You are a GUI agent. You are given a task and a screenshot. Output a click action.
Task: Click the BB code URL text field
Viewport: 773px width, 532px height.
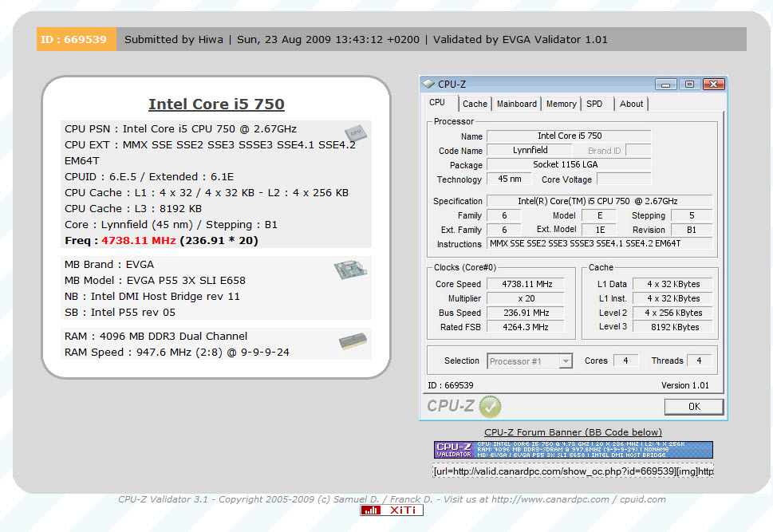point(574,471)
